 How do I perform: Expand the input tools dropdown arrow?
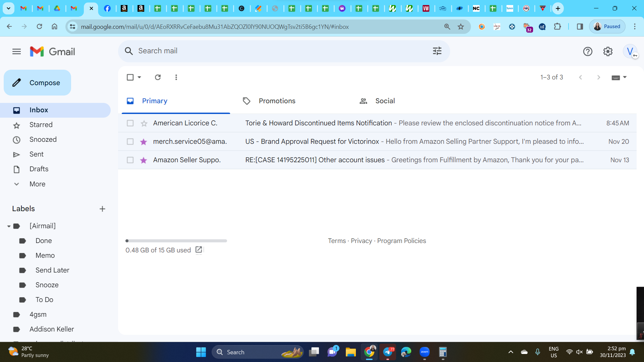click(x=625, y=77)
